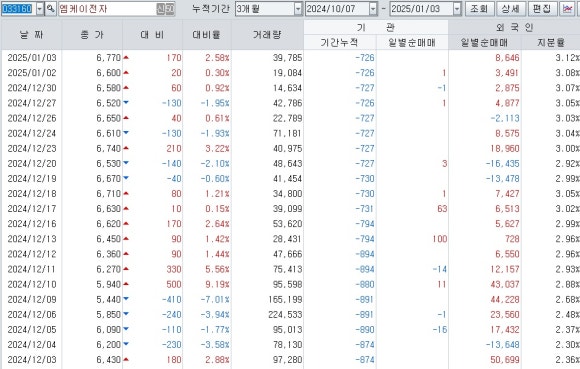Select the volume value 165,199
Screen dimensions: 580x369
tap(285, 299)
